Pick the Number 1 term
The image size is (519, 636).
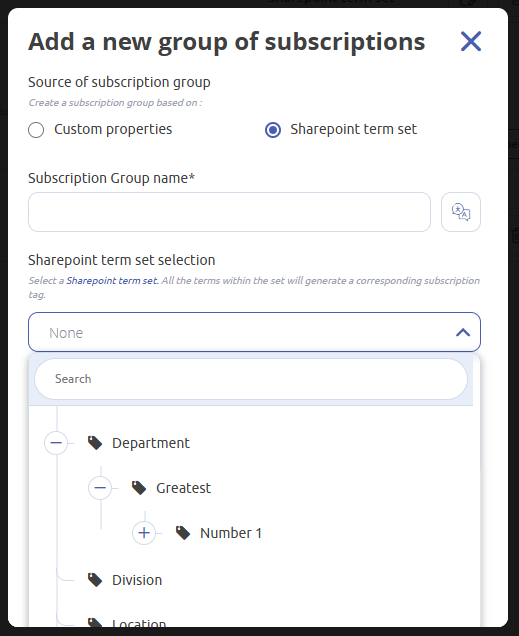(231, 533)
